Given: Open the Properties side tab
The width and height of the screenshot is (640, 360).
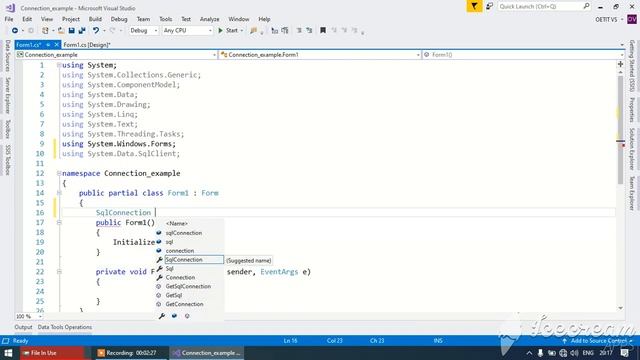Looking at the screenshot, I should pos(632,109).
